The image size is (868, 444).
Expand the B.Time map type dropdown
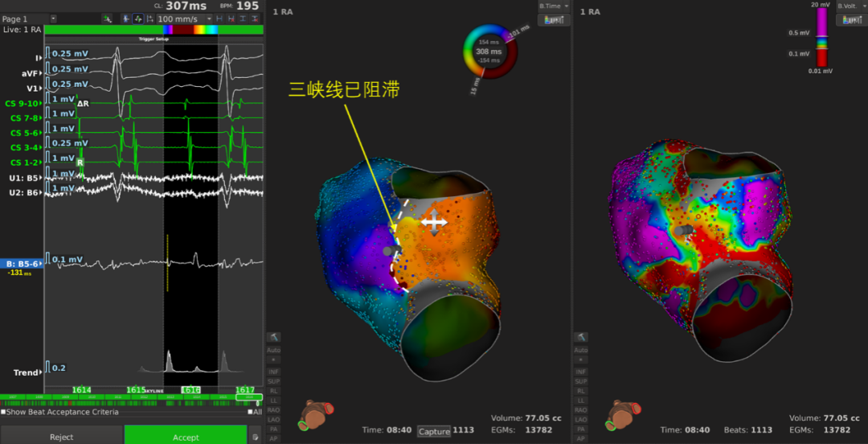coord(554,6)
